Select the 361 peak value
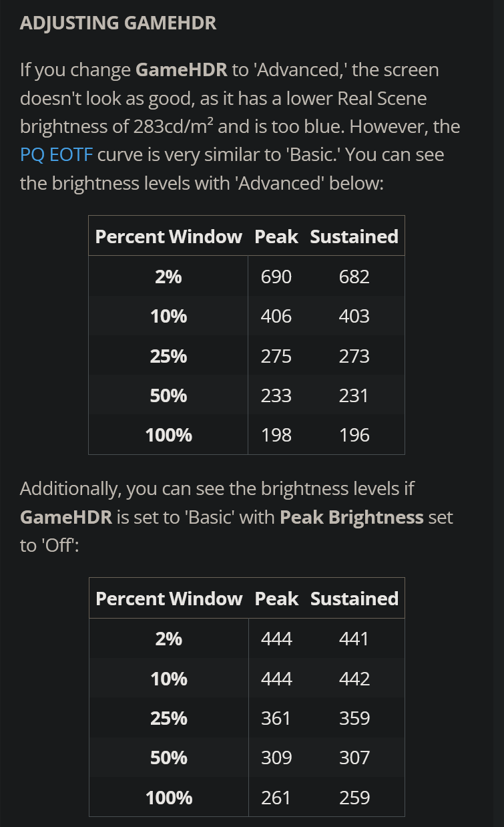The height and width of the screenshot is (827, 504). [x=276, y=718]
